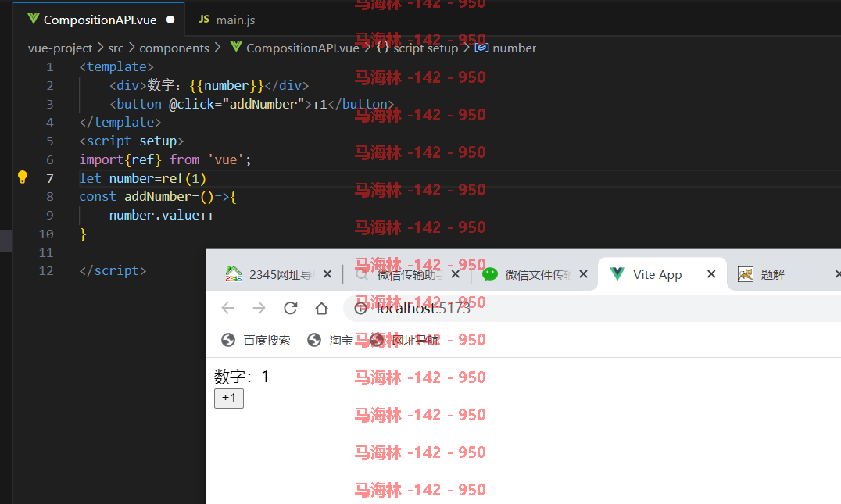The image size is (841, 504).
Task: Click the +1 button on the page
Action: click(229, 399)
